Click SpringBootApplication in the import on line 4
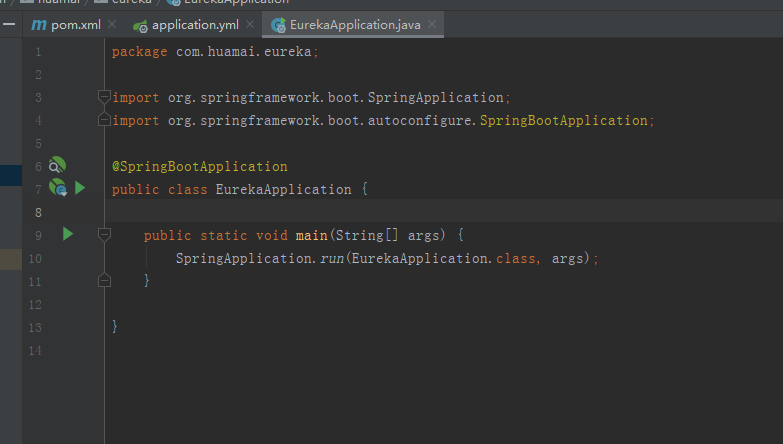The height and width of the screenshot is (444, 783). coord(564,120)
